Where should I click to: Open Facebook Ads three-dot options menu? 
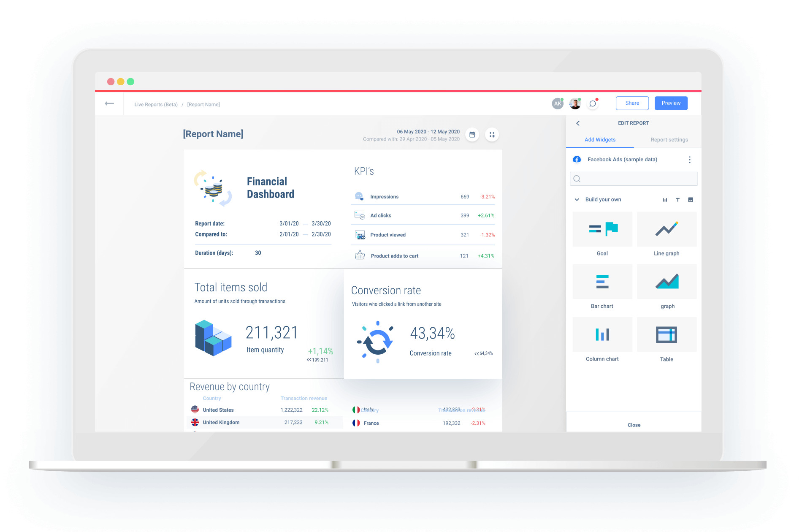click(x=690, y=160)
